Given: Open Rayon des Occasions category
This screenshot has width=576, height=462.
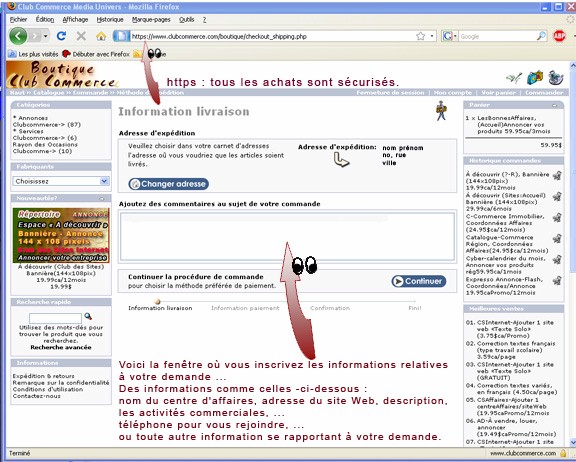Looking at the screenshot, I should tap(45, 148).
